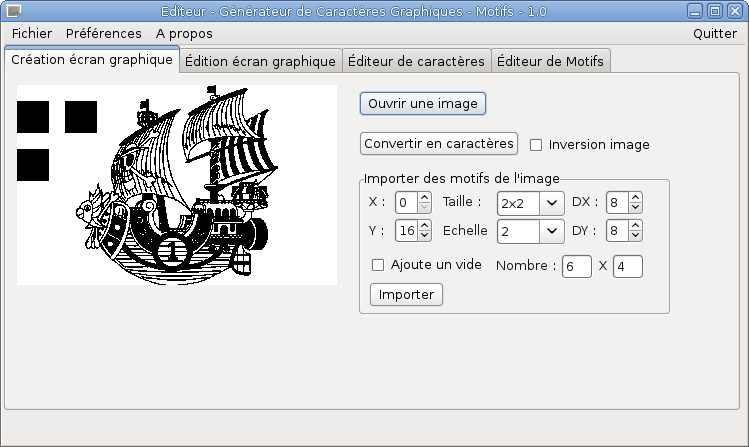The height and width of the screenshot is (447, 749).
Task: Click the Y input field showing 16
Action: (x=407, y=231)
